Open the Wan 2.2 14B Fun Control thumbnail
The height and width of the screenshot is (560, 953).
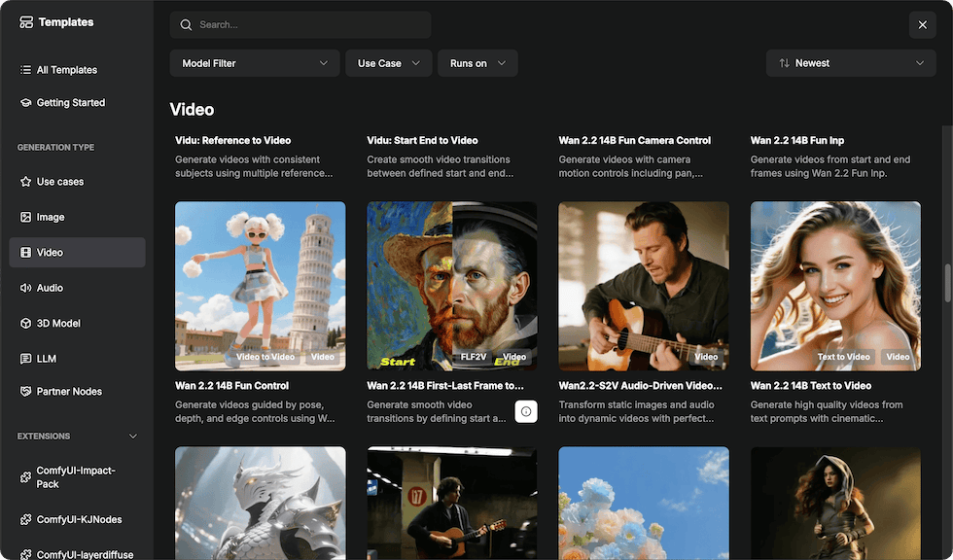point(260,286)
